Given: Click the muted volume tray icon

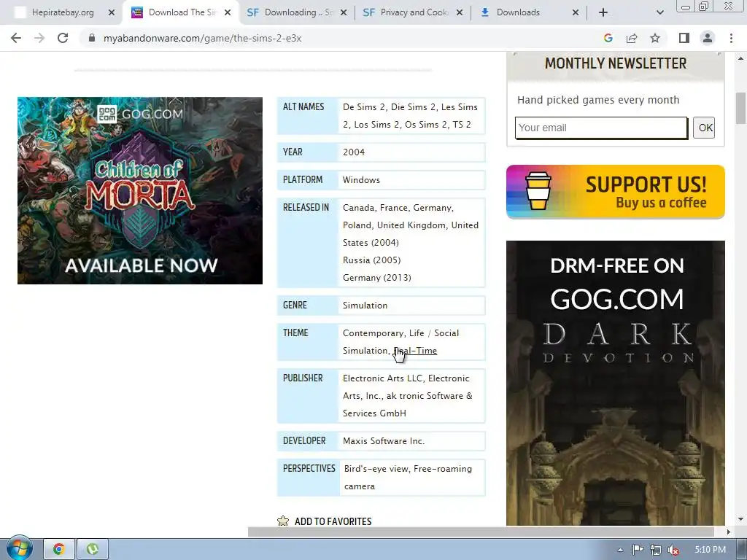Looking at the screenshot, I should point(673,550).
